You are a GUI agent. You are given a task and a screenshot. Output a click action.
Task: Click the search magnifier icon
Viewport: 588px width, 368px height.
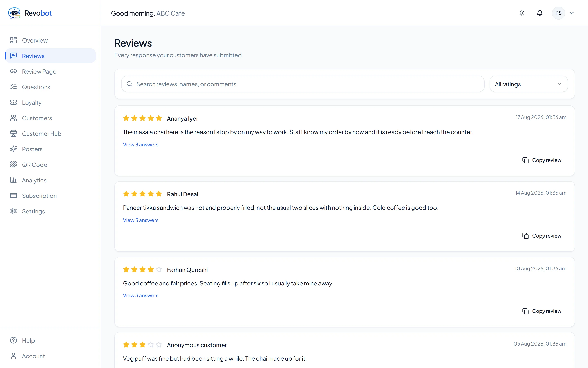[x=129, y=84]
